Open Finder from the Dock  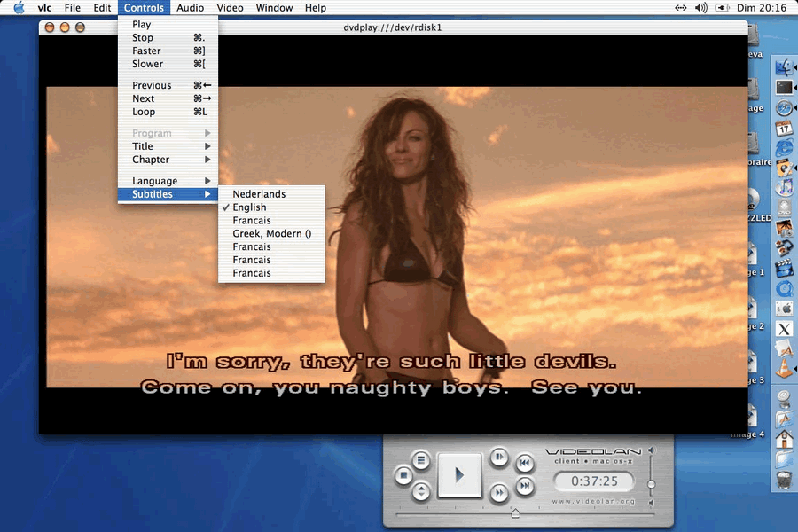click(784, 66)
